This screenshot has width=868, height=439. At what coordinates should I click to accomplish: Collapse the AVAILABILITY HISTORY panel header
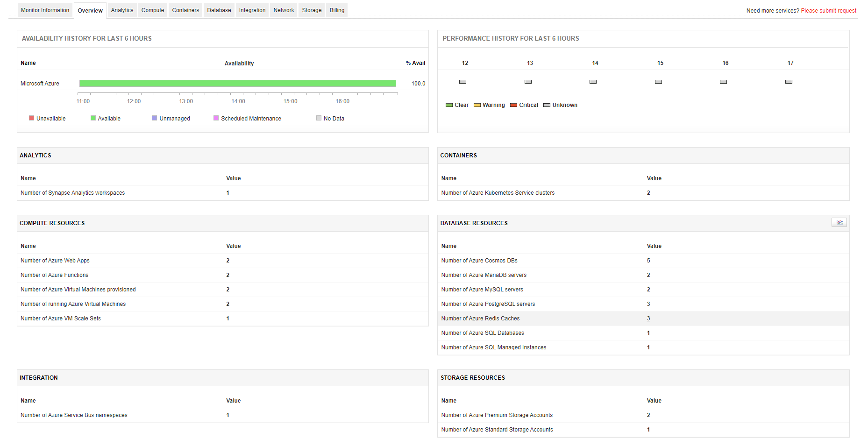tap(86, 38)
